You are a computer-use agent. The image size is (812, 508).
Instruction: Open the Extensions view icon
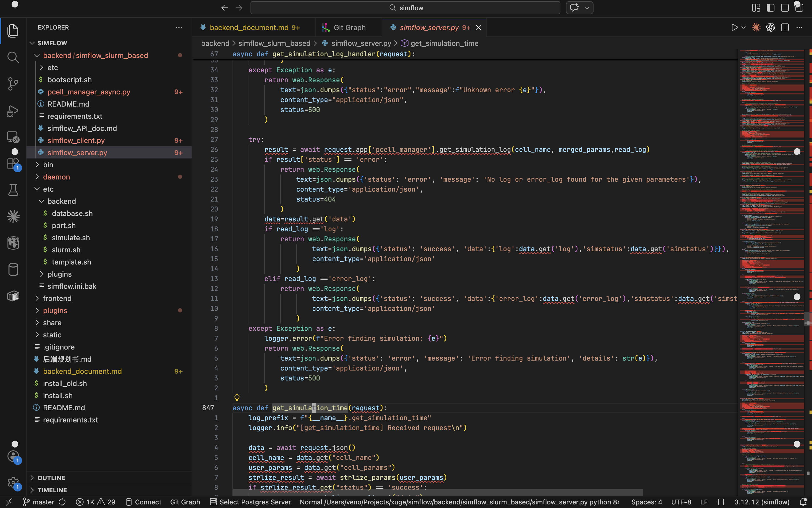coord(13,164)
